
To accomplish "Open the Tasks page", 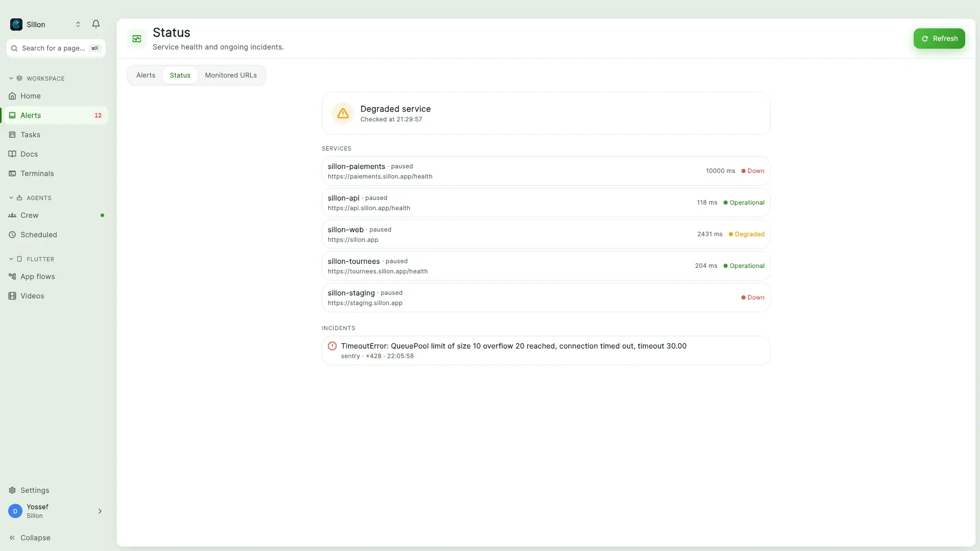I will click(x=56, y=135).
